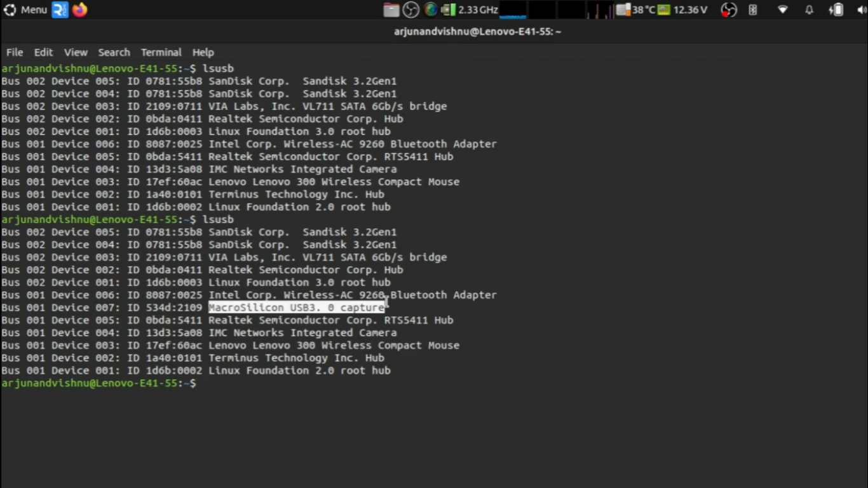Open the Search menu in the terminal
Viewport: 868px width, 488px height.
[114, 52]
